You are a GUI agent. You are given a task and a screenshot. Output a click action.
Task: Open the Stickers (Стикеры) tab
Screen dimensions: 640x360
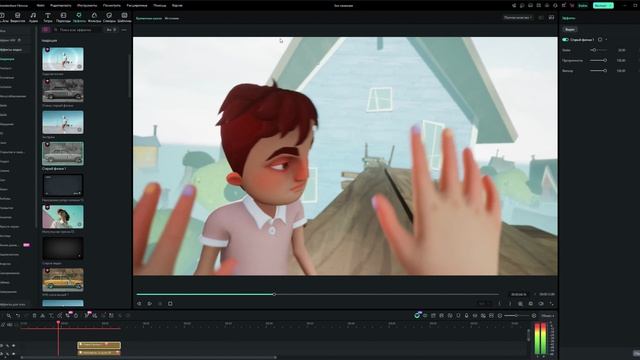pos(109,17)
